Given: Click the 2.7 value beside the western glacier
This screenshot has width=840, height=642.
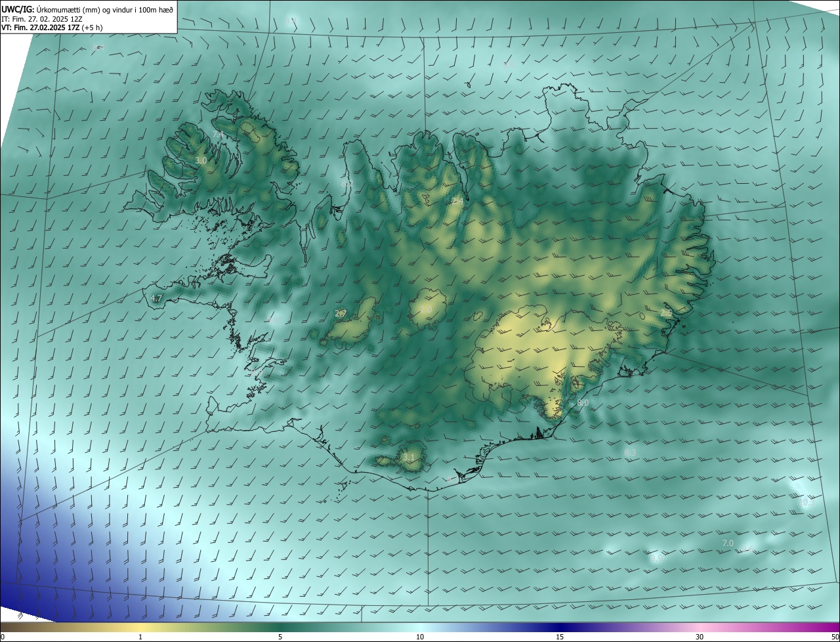Looking at the screenshot, I should coord(341,314).
